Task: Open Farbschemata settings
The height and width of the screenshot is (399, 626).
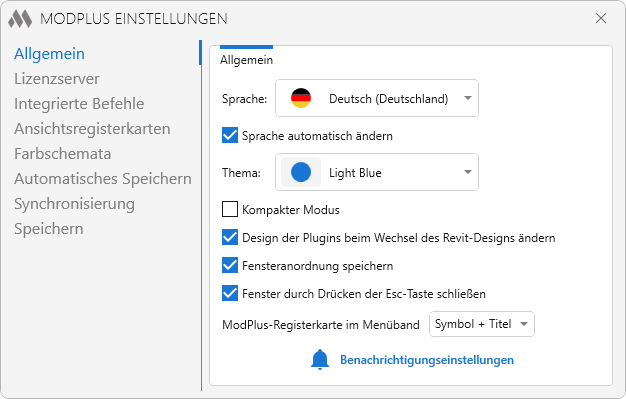Action: 63,154
